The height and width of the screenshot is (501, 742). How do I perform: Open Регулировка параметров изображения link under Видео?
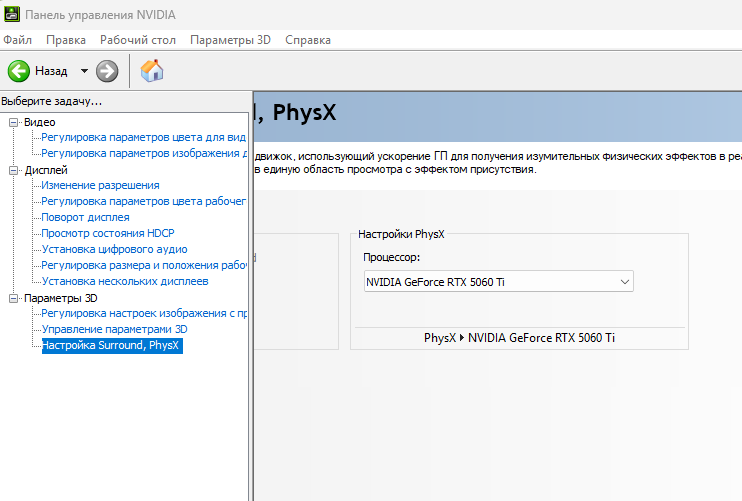coord(144,153)
